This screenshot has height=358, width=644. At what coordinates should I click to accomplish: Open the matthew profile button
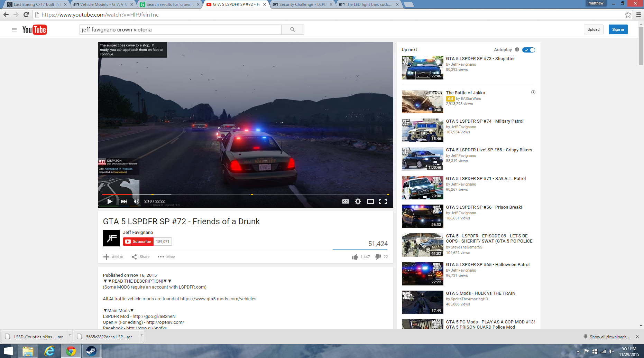tap(596, 3)
